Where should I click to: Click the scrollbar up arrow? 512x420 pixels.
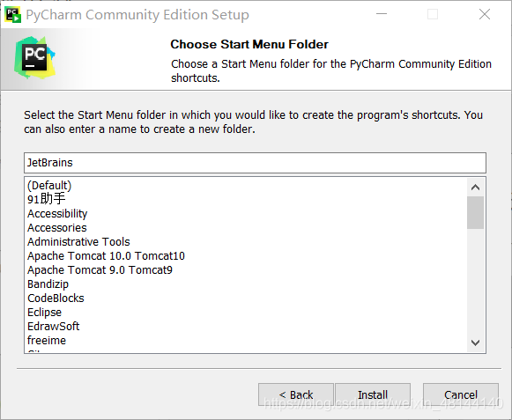[x=476, y=188]
